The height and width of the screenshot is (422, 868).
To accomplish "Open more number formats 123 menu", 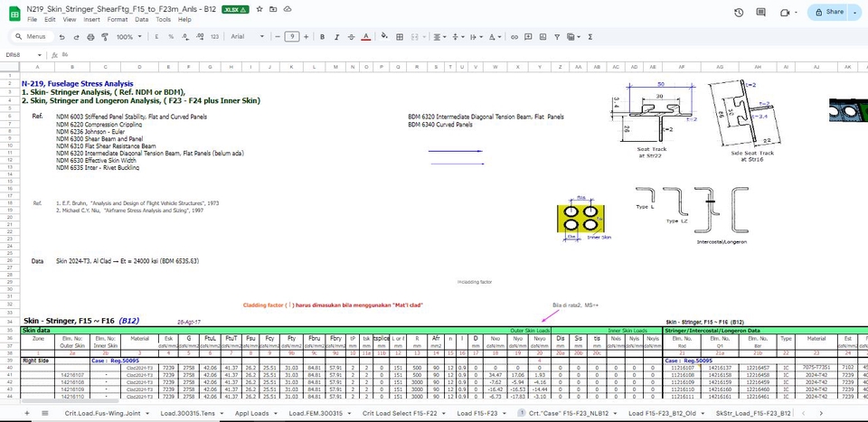I will 215,37.
